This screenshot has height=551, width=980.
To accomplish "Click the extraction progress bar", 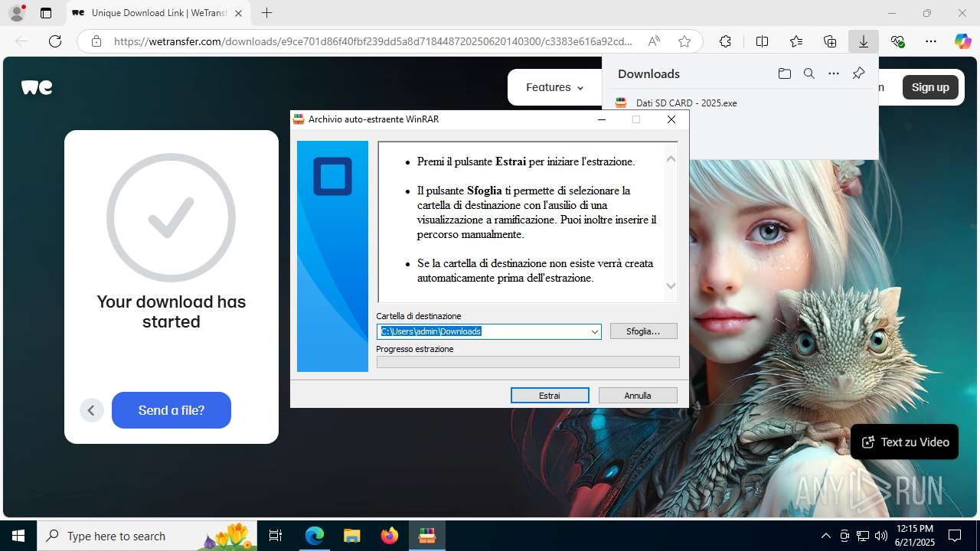I will [x=528, y=362].
